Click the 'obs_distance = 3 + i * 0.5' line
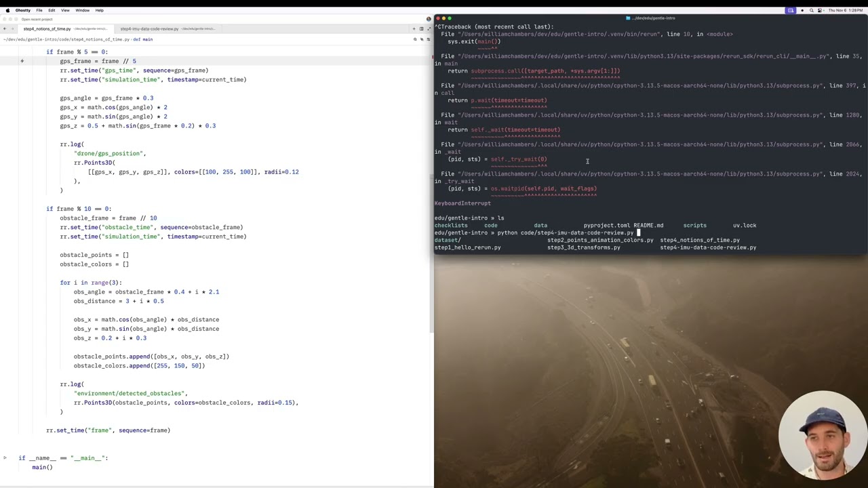 (x=119, y=301)
